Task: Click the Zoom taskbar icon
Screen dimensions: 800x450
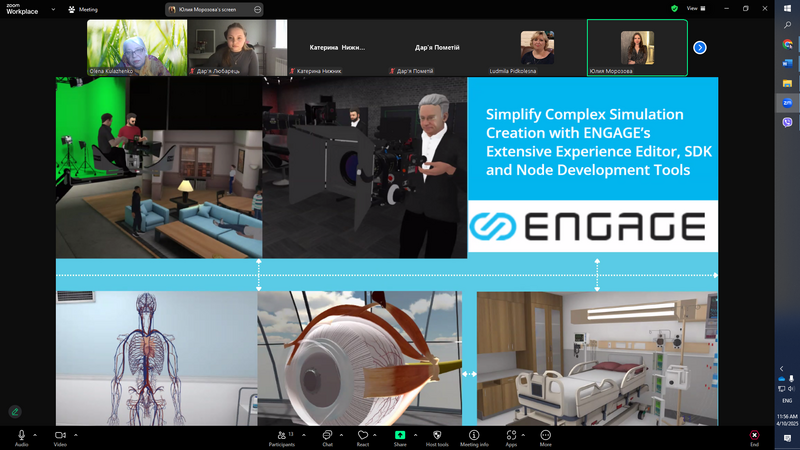Action: click(x=787, y=103)
